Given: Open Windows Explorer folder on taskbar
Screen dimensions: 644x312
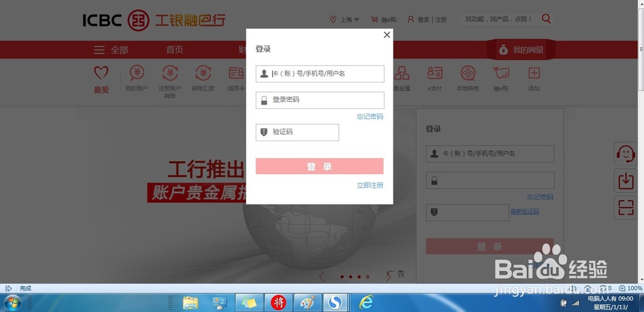Looking at the screenshot, I should [x=191, y=304].
